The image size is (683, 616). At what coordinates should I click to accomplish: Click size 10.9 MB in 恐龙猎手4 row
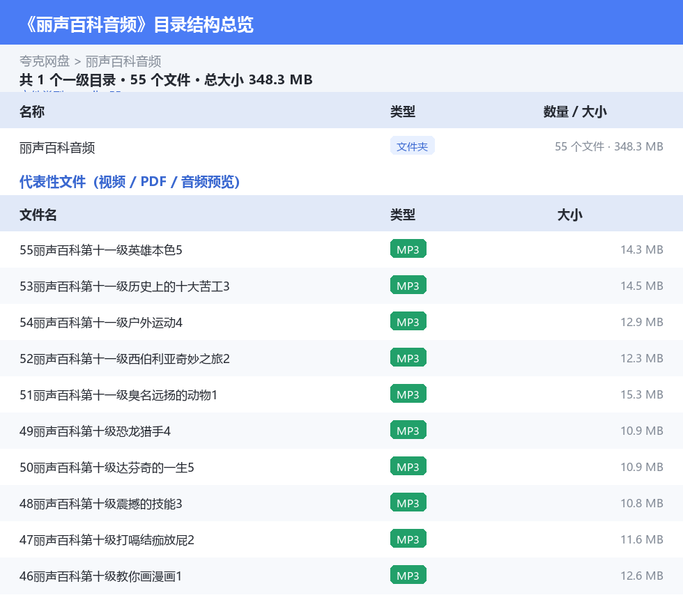coord(642,431)
